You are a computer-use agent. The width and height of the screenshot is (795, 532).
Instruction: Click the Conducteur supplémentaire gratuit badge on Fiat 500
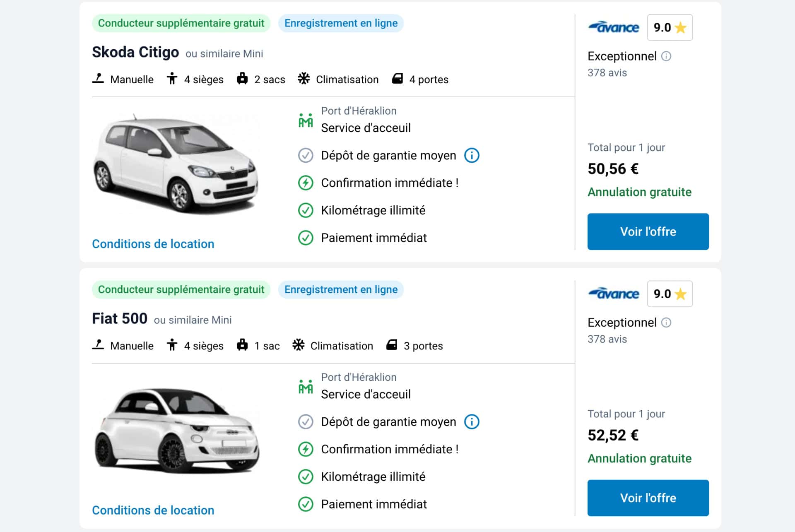pos(181,289)
